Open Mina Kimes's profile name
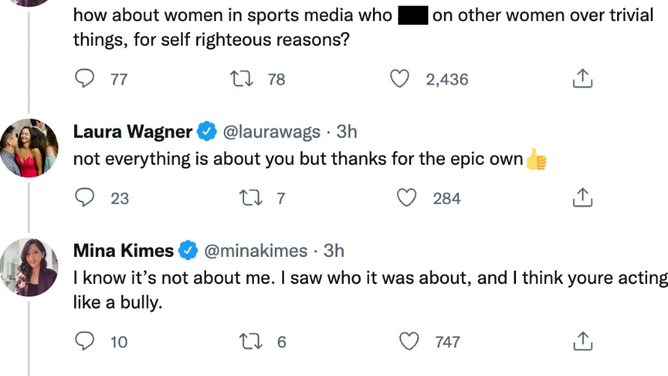Viewport: 668px width, 376px height. point(124,250)
